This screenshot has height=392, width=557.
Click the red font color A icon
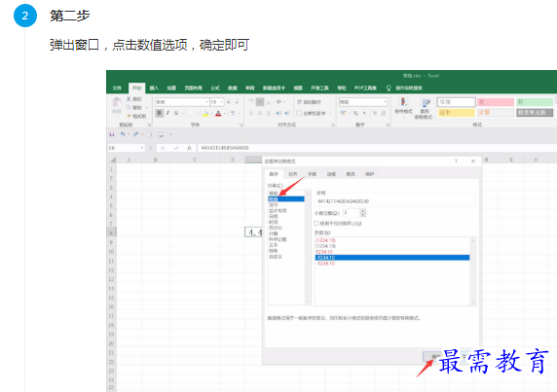point(218,114)
